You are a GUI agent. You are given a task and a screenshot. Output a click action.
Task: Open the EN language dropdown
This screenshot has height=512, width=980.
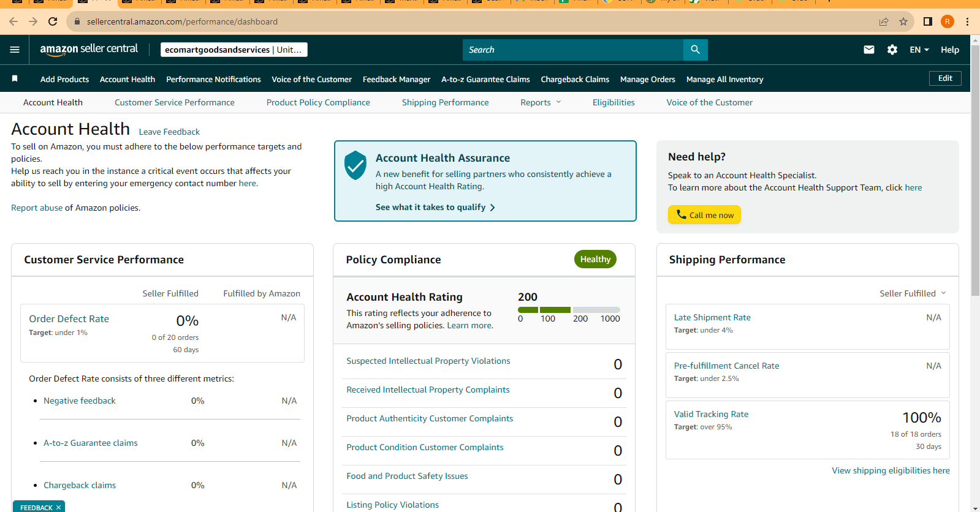[x=919, y=50]
